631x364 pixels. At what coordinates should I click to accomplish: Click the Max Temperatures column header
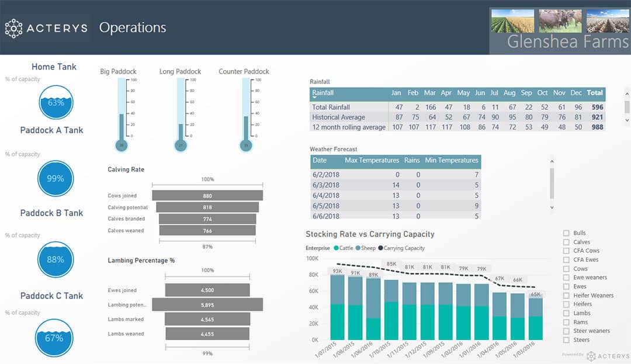[372, 160]
